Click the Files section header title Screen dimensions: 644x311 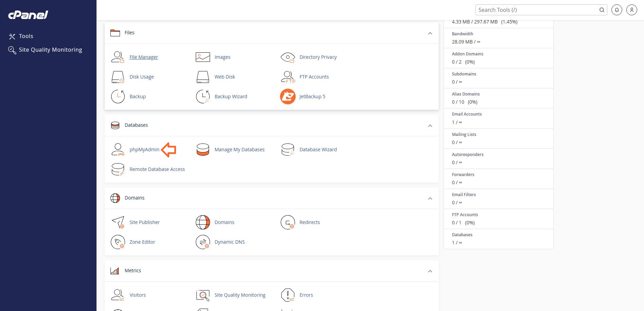[x=129, y=33]
